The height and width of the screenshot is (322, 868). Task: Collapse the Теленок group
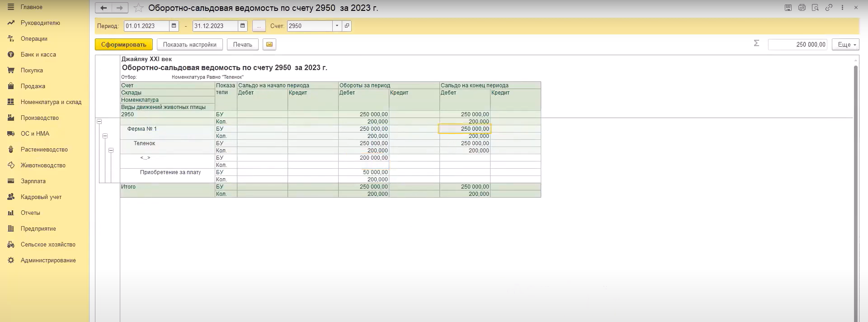[x=111, y=150]
